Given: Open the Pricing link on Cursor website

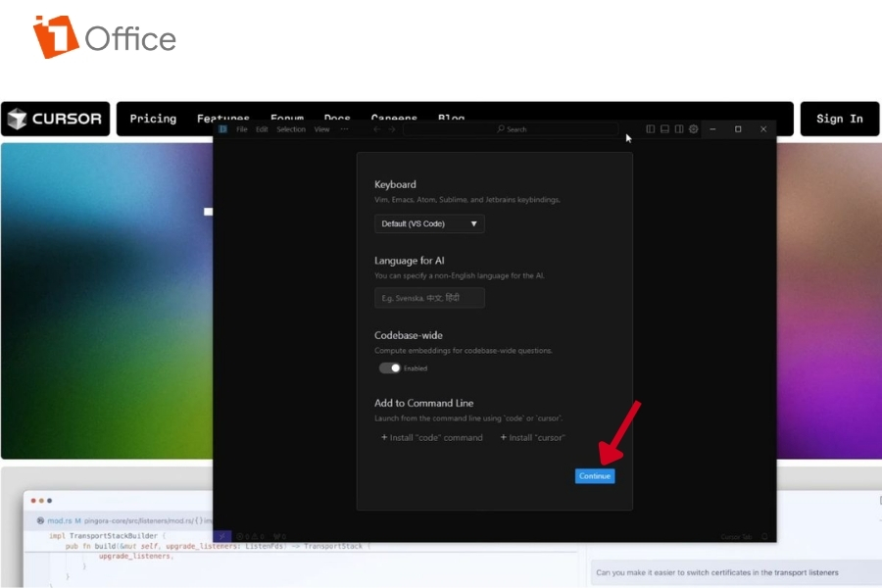Looking at the screenshot, I should [153, 119].
